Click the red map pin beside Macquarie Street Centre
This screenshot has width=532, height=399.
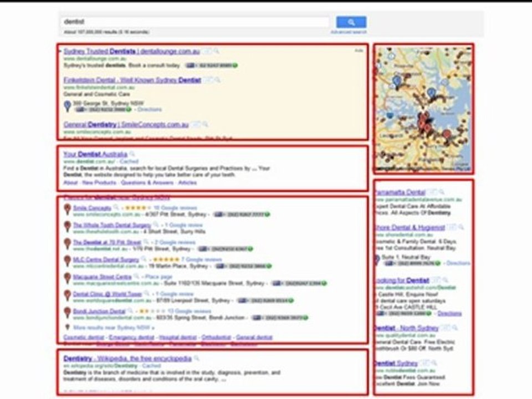click(x=68, y=278)
